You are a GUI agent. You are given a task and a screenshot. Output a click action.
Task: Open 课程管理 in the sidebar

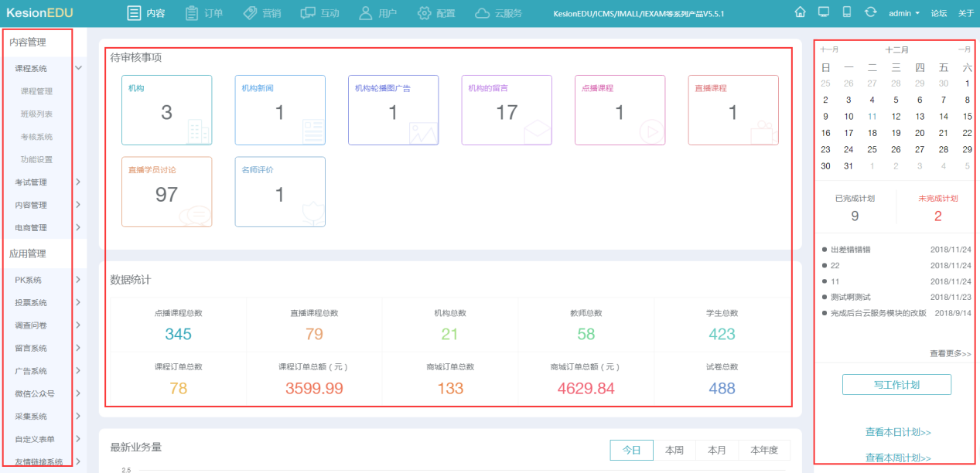coord(37,91)
